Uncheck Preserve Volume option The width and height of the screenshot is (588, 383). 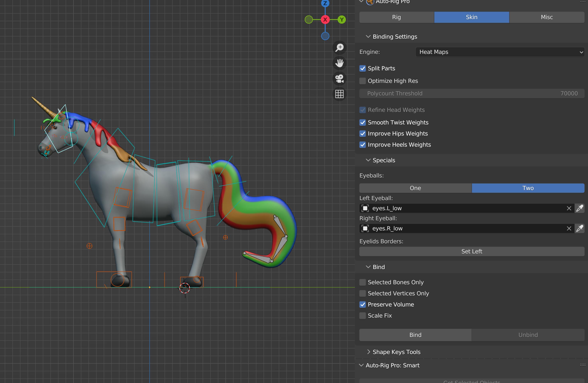point(363,304)
